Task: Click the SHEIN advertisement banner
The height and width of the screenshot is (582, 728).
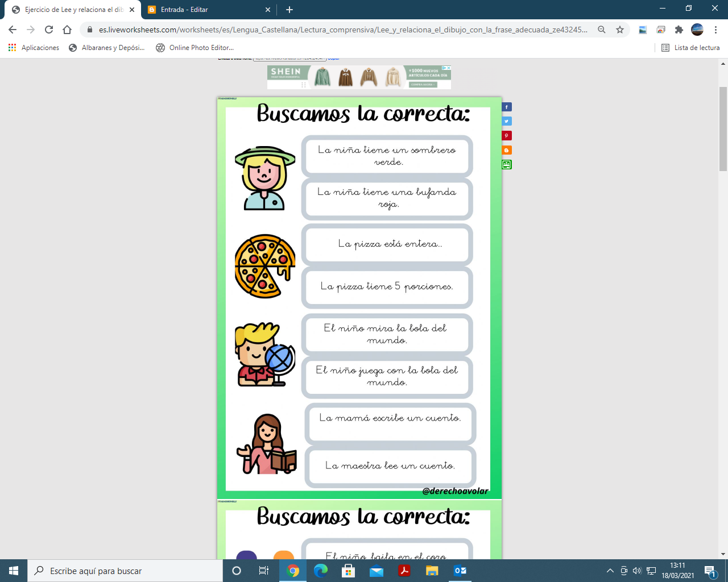Action: point(359,77)
